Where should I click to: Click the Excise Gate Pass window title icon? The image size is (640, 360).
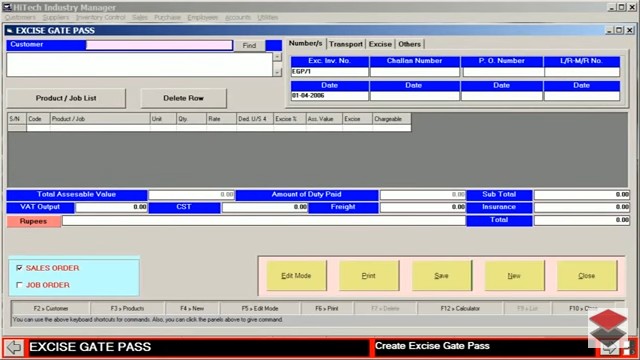(10, 31)
